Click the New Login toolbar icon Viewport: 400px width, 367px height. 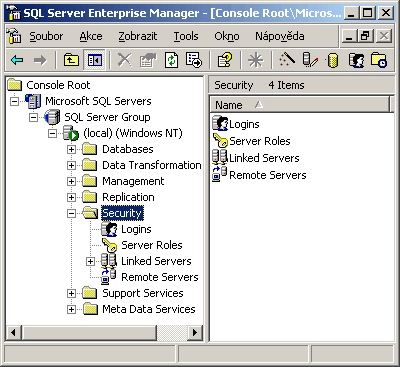(x=356, y=60)
